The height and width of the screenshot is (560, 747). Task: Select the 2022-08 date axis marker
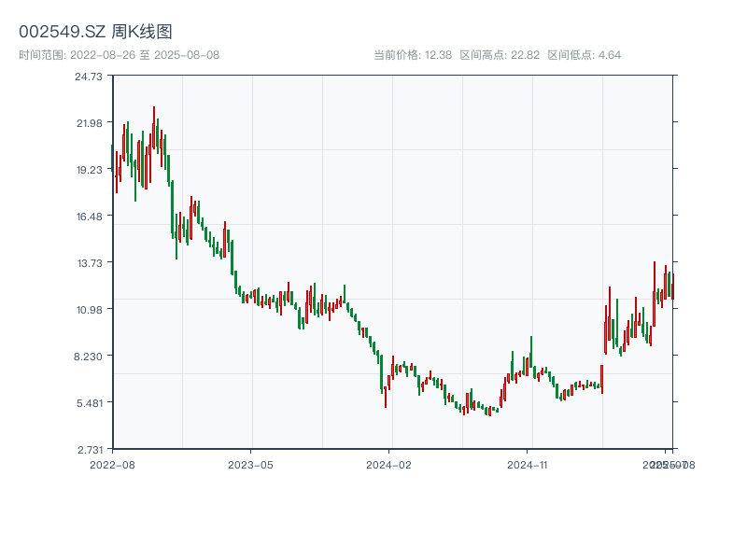click(112, 464)
